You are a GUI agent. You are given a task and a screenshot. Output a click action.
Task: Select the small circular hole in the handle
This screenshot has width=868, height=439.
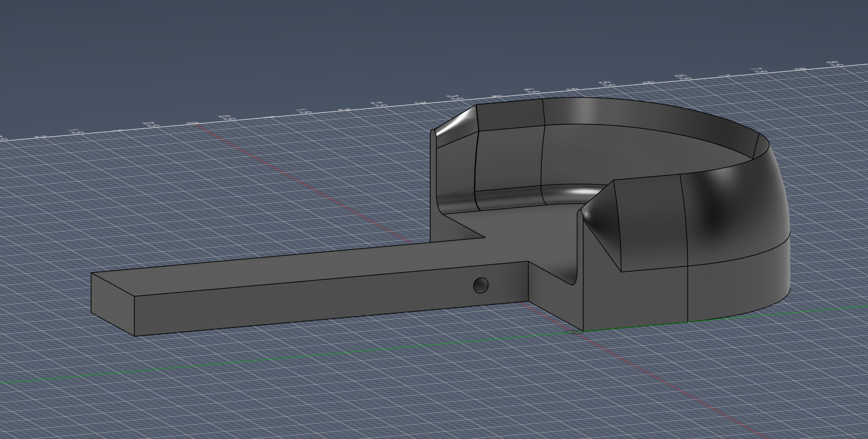[481, 285]
